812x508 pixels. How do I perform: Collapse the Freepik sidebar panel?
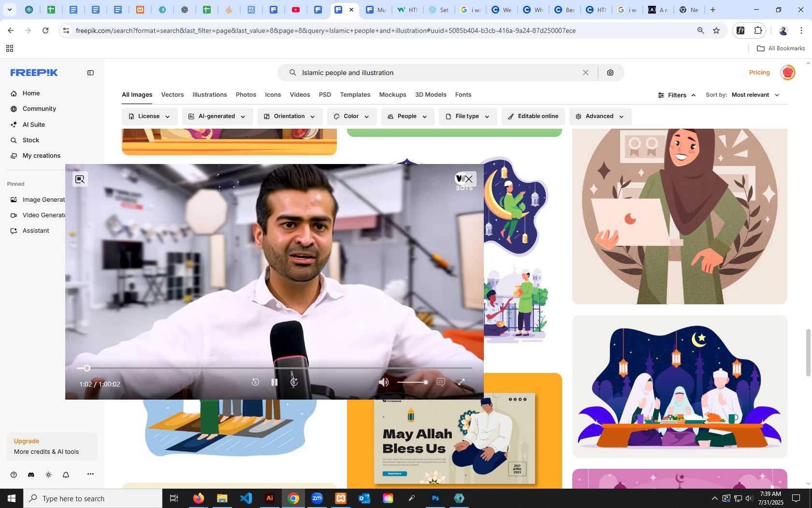[x=90, y=73]
